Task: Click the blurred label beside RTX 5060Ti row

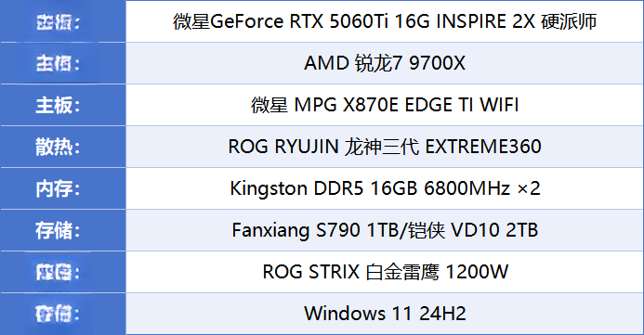Action: pyautogui.click(x=58, y=21)
